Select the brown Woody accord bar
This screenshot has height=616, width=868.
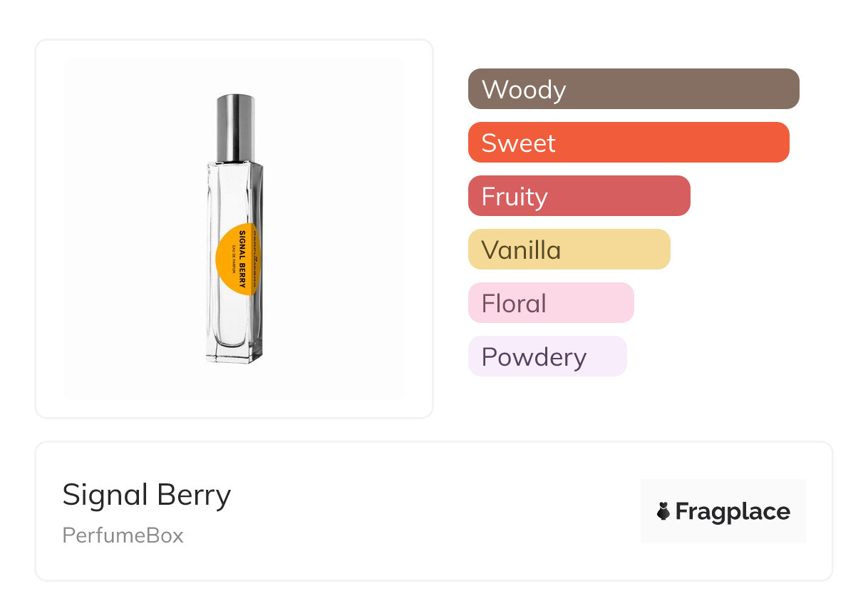tap(633, 89)
